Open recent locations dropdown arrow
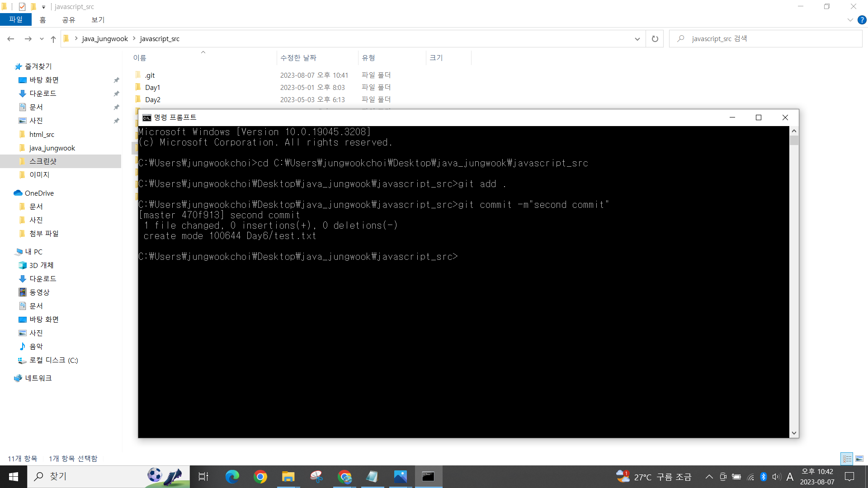Viewport: 868px width, 488px height. (42, 39)
